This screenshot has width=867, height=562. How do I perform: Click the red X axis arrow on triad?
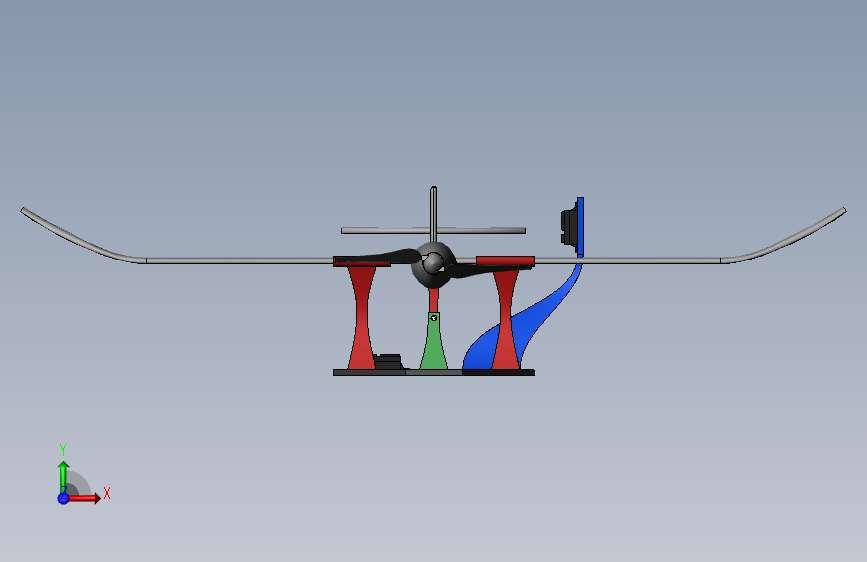point(84,498)
